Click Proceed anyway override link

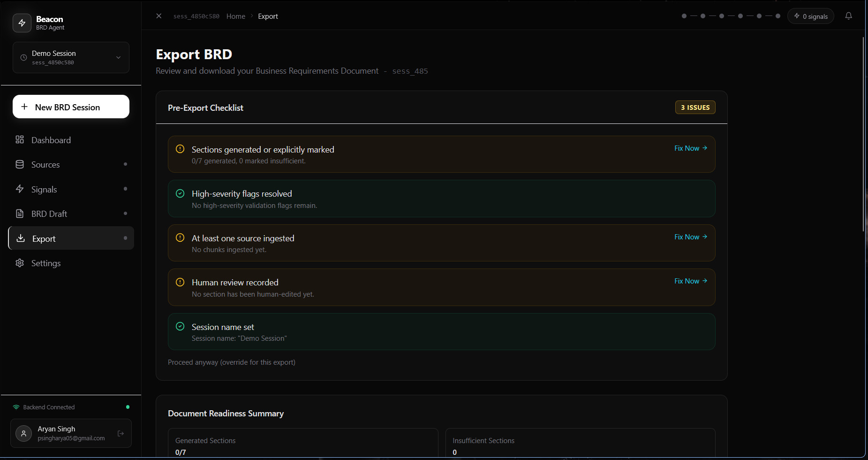(232, 362)
